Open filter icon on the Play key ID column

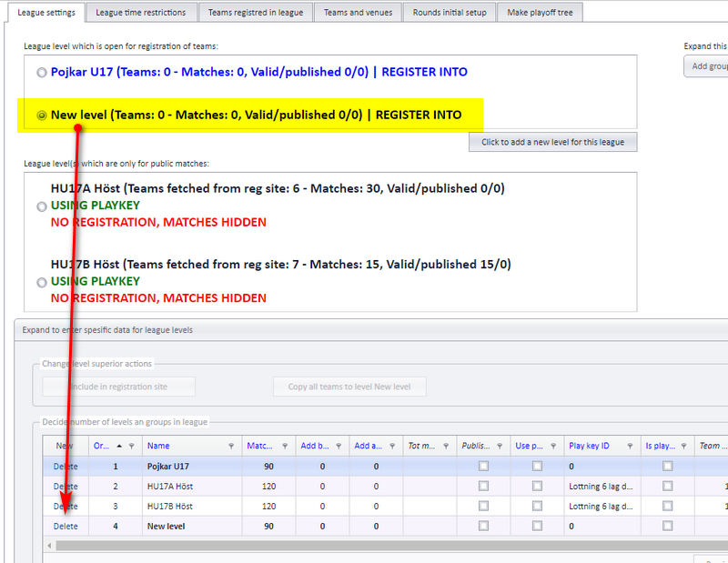tap(630, 446)
